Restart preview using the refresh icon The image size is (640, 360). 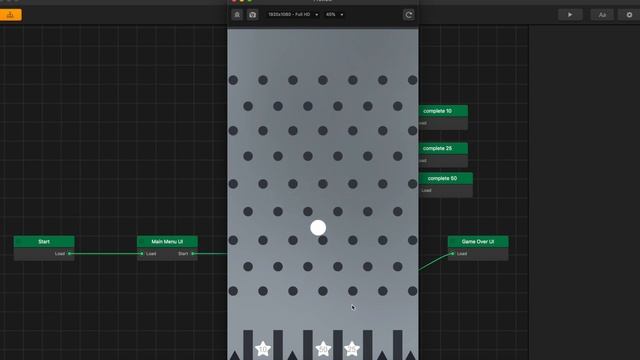[x=409, y=15]
